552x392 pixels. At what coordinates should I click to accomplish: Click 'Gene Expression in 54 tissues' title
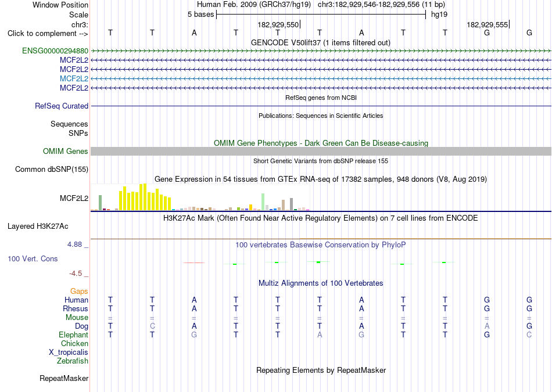(321, 179)
